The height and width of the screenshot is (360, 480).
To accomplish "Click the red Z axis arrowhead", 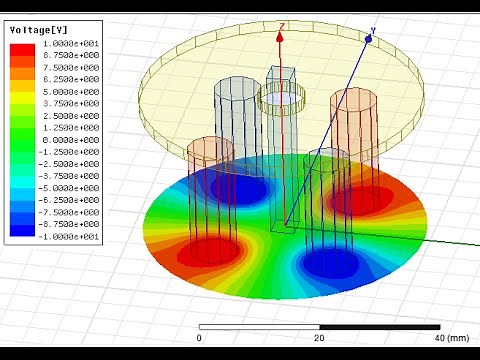I will (x=280, y=38).
